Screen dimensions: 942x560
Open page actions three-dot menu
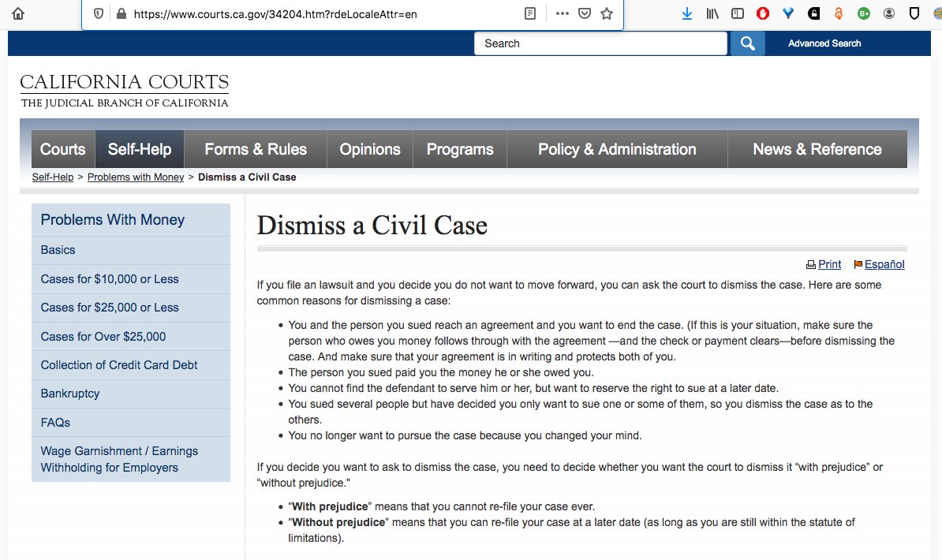point(562,13)
